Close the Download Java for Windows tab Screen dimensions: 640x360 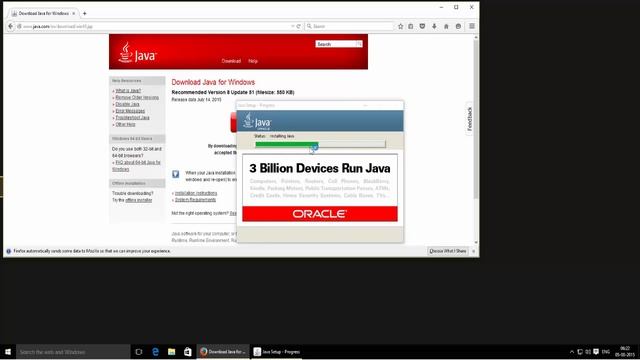coord(73,13)
